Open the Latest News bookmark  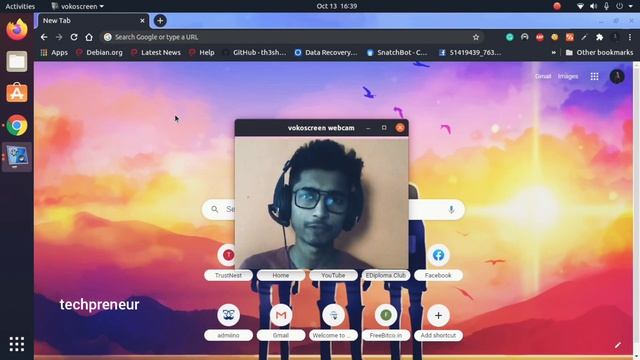pyautogui.click(x=156, y=52)
